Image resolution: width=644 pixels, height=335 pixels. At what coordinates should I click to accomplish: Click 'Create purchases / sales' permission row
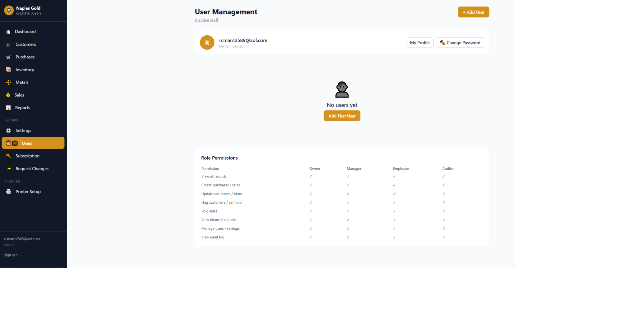point(342,185)
